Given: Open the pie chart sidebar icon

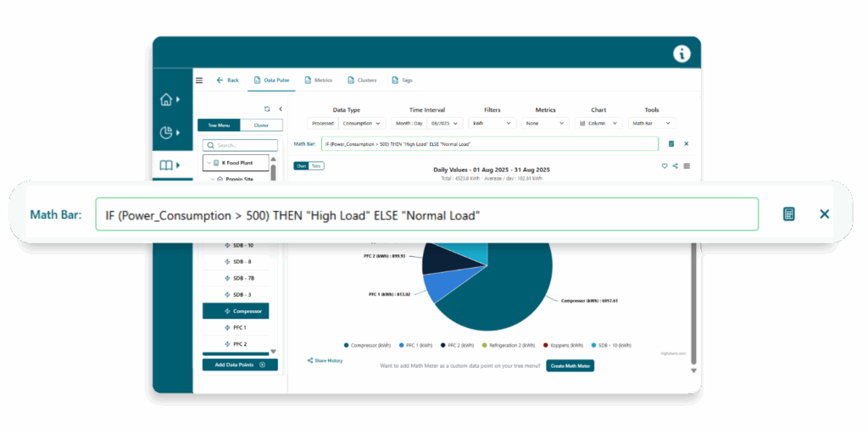Looking at the screenshot, I should 166,132.
